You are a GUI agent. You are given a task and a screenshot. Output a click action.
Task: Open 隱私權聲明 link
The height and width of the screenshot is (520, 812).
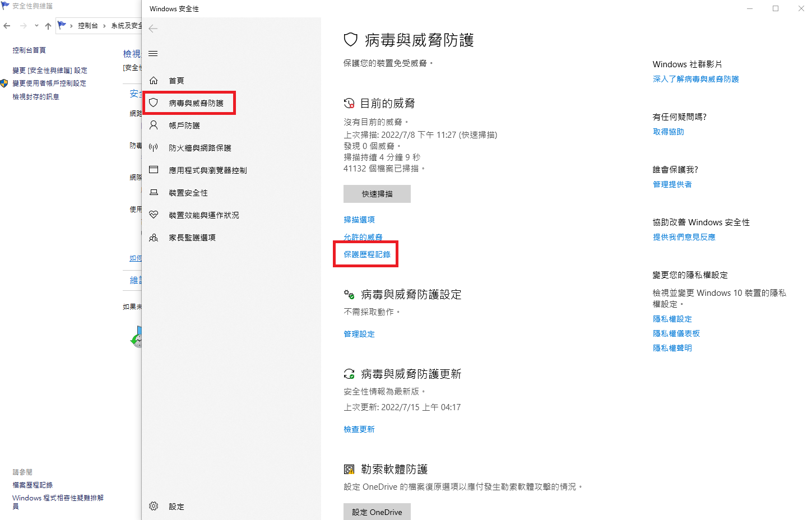point(672,348)
